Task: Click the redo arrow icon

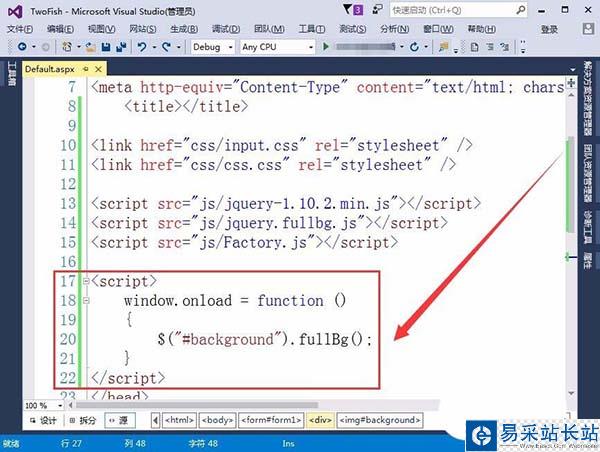Action: 166,47
